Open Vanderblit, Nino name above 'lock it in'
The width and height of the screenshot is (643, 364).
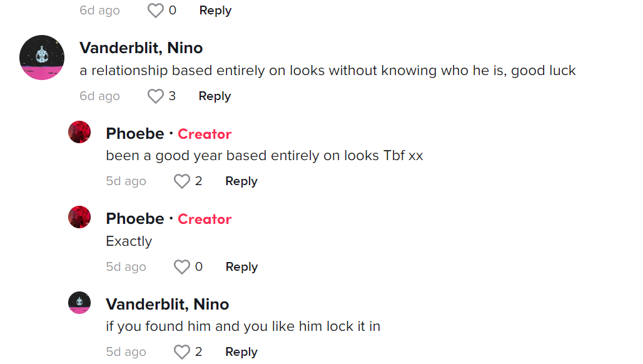click(x=167, y=304)
